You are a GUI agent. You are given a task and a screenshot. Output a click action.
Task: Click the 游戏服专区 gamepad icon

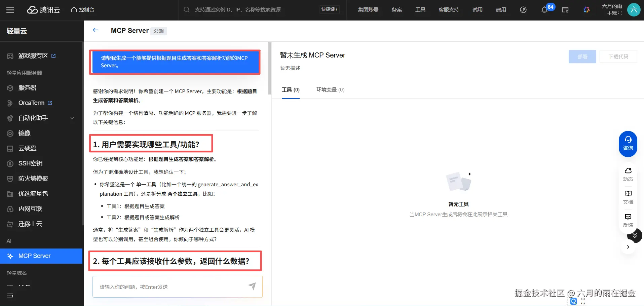coord(10,56)
